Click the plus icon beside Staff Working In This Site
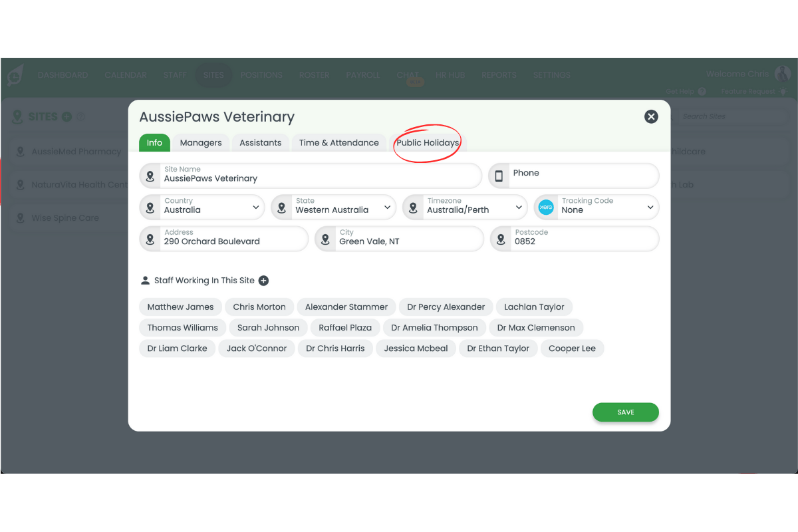This screenshot has width=798, height=532. pyautogui.click(x=263, y=281)
